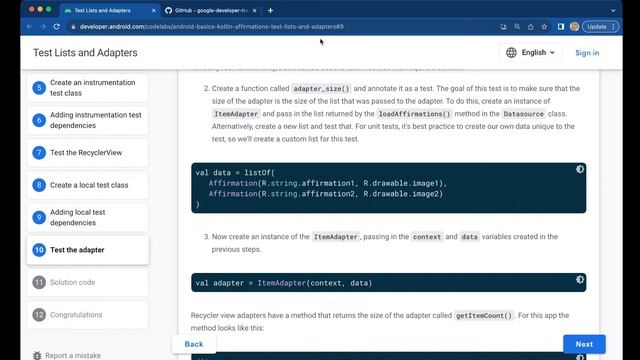Click Report a mistake link
640x360 pixels.
pos(73,356)
